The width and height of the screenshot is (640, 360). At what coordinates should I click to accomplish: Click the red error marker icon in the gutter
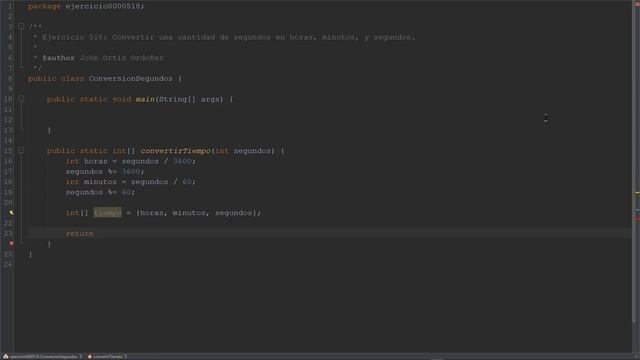[11, 244]
